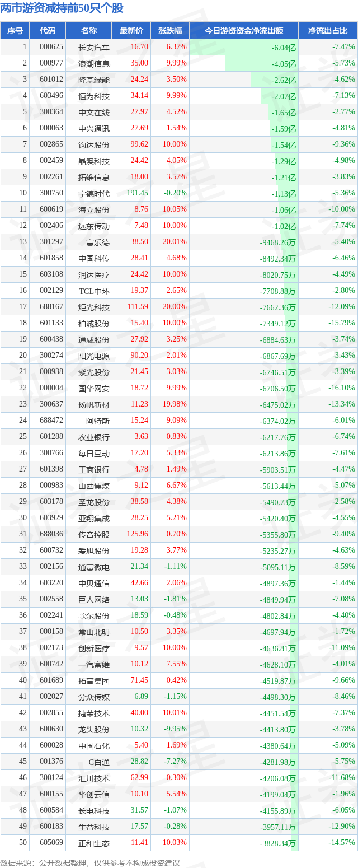The height and width of the screenshot is (868, 358).
Task: Click the 数据来源 disclaimer footer text
Action: 90,863
